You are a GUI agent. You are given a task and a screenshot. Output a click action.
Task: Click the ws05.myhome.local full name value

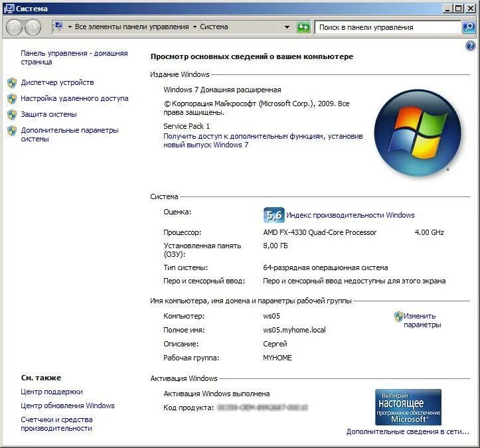click(x=295, y=330)
